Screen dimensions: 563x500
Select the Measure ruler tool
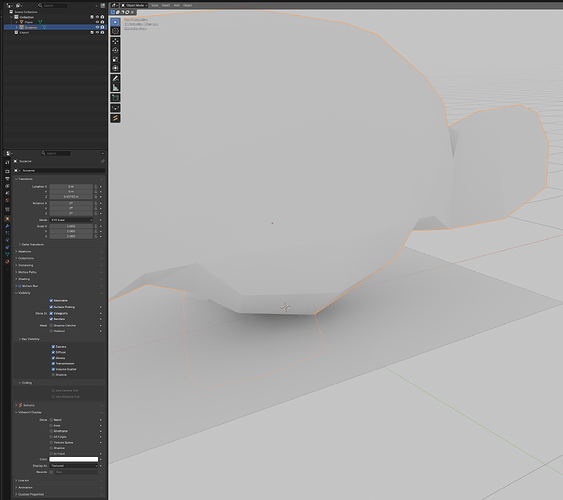pyautogui.click(x=115, y=87)
